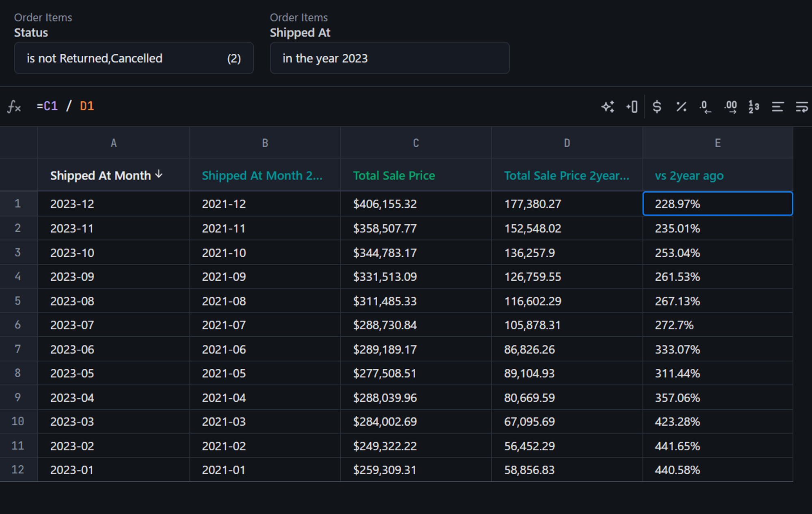Click the 'Shipped At Month 2...' column title

tap(262, 176)
